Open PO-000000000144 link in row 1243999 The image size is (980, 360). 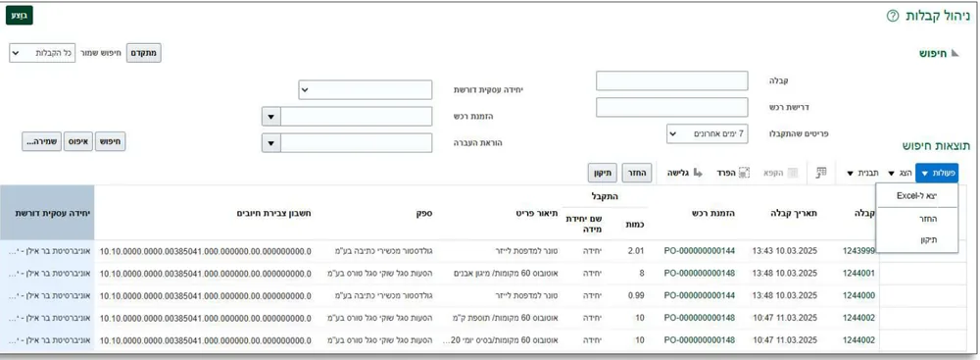(700, 251)
